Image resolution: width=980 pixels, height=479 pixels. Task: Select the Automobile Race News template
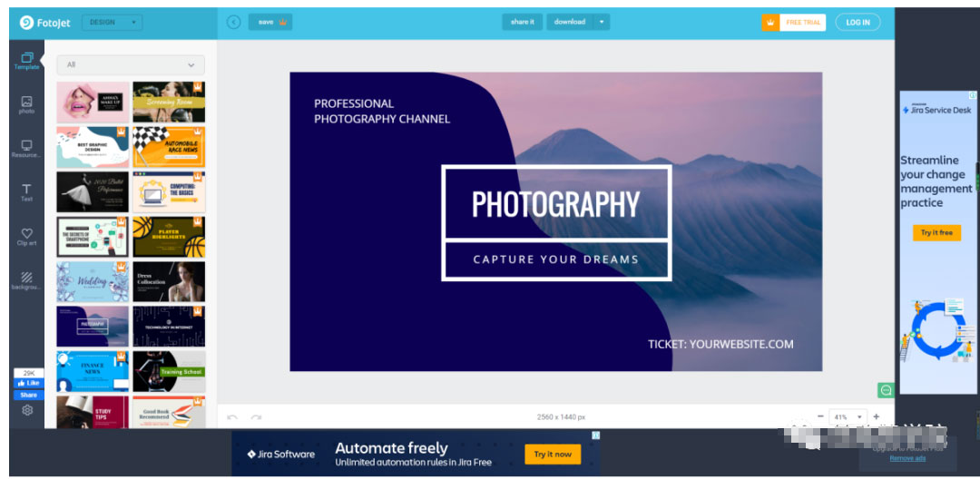[169, 146]
